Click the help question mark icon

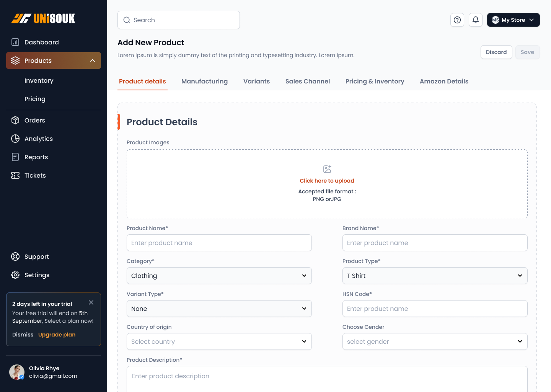[x=457, y=20]
